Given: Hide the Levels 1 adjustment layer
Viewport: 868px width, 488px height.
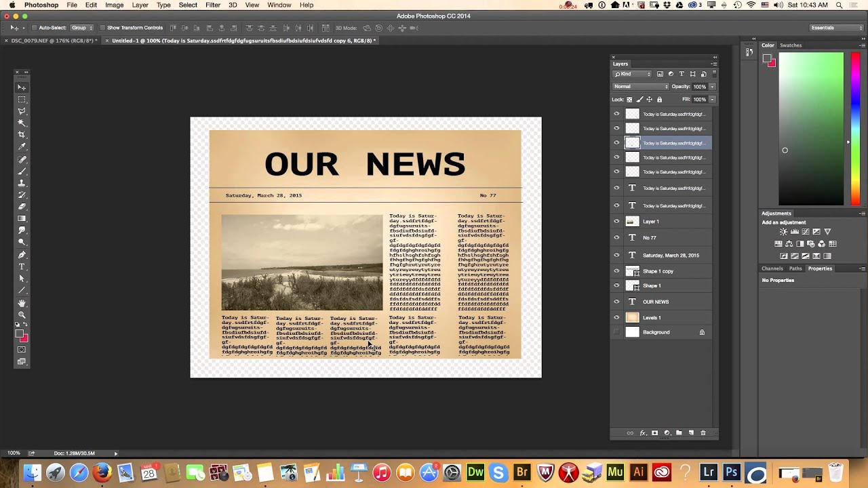Looking at the screenshot, I should pos(616,318).
